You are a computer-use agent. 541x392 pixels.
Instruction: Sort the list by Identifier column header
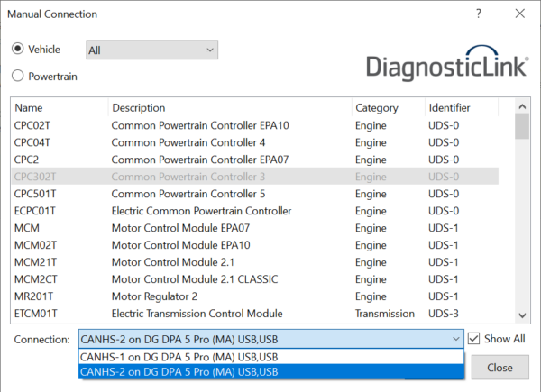pos(462,107)
